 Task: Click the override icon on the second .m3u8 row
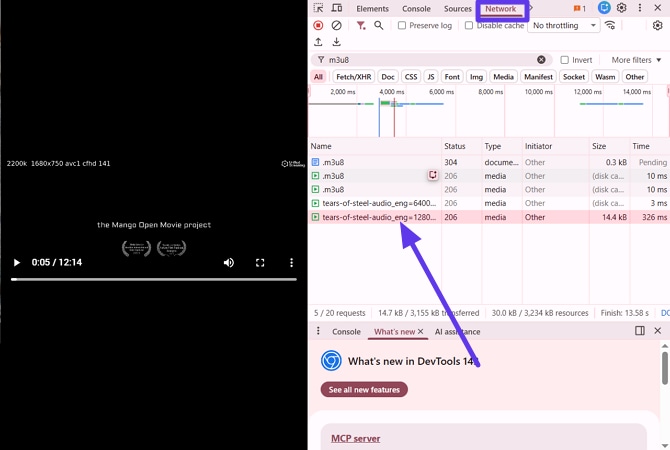(x=433, y=175)
